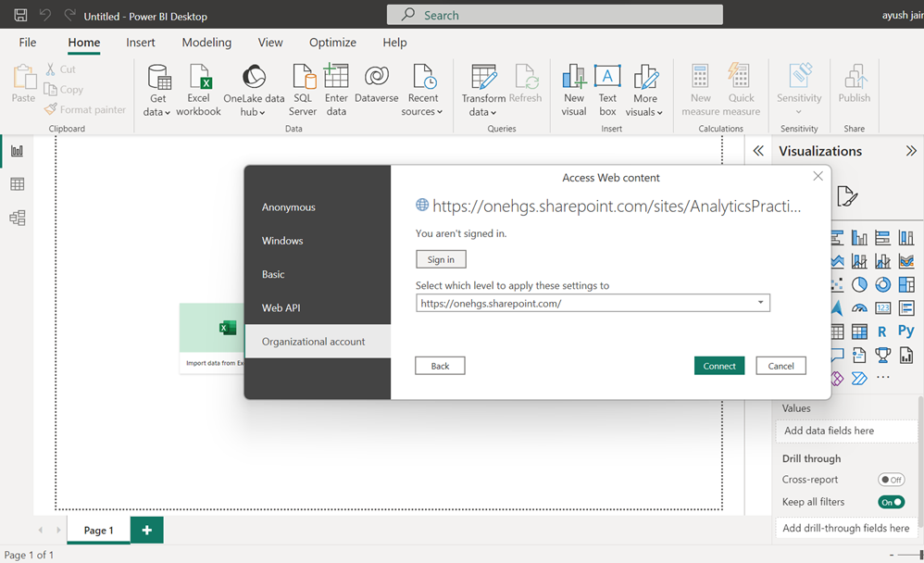This screenshot has width=924, height=563.
Task: Collapse the Visualizations pane with right chevrons
Action: pyautogui.click(x=911, y=151)
